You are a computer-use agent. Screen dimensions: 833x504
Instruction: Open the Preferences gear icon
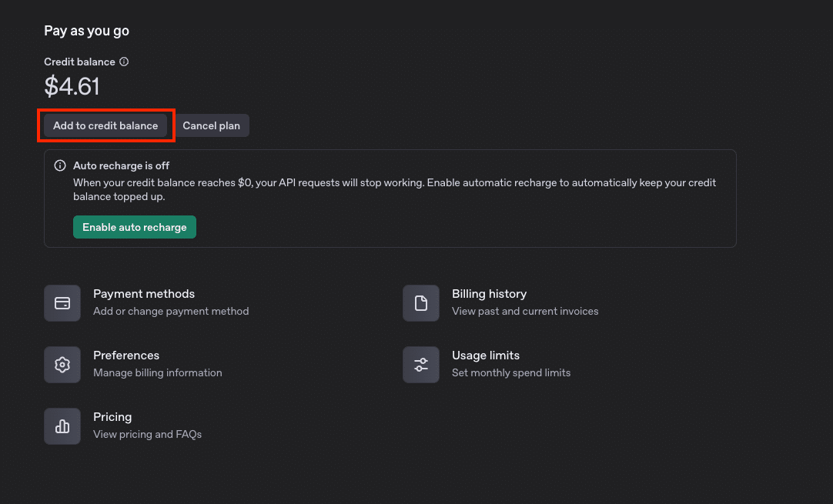pos(62,365)
